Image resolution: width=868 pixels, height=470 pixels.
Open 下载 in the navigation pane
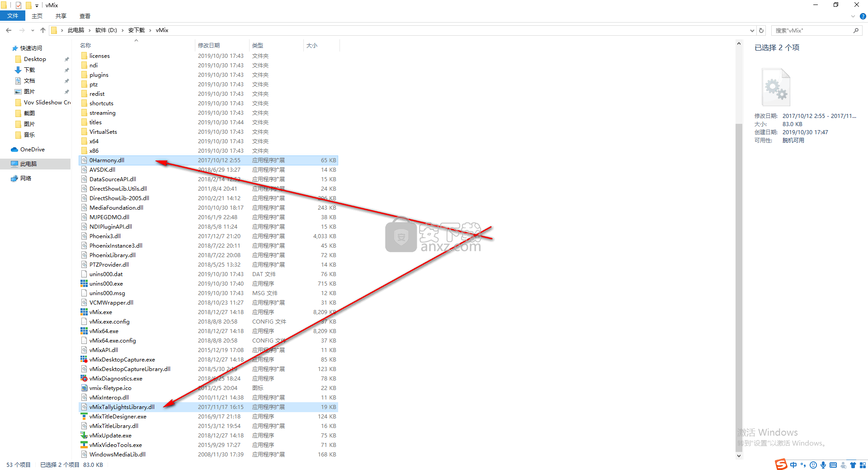tap(29, 70)
